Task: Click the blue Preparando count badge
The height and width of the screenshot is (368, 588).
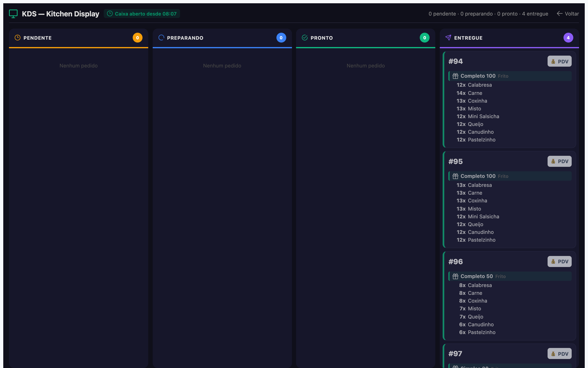Action: pyautogui.click(x=281, y=38)
